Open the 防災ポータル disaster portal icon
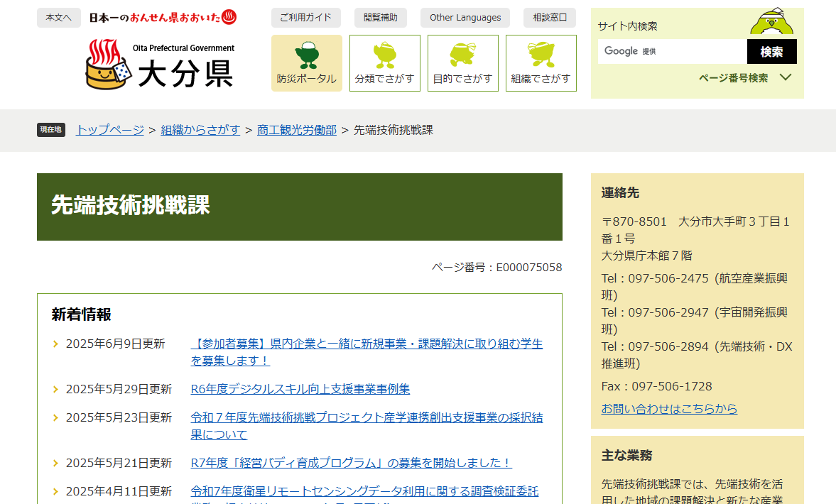The height and width of the screenshot is (504, 836). (307, 63)
